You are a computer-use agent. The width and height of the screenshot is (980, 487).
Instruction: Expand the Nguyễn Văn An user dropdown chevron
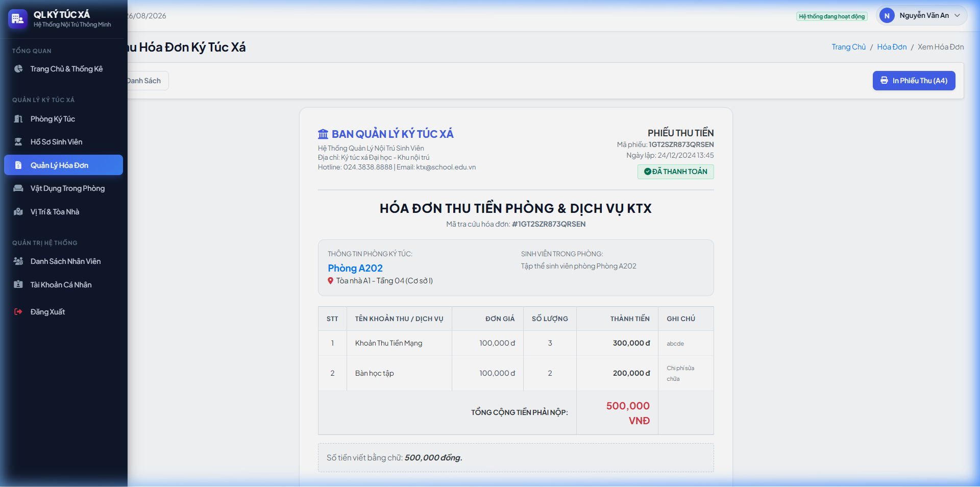coord(958,16)
